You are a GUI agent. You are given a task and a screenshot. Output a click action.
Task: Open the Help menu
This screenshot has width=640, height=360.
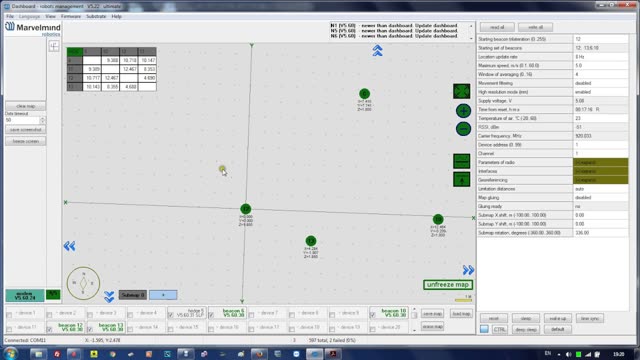tap(116, 16)
